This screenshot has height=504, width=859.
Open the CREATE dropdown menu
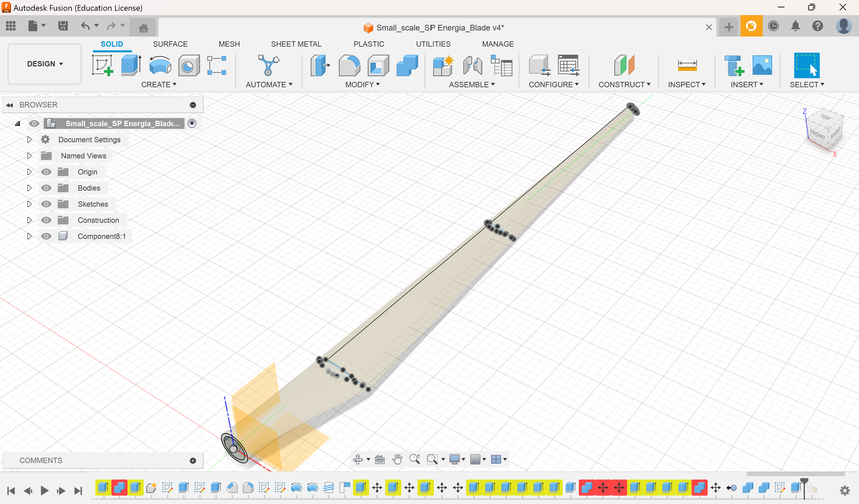pos(159,85)
